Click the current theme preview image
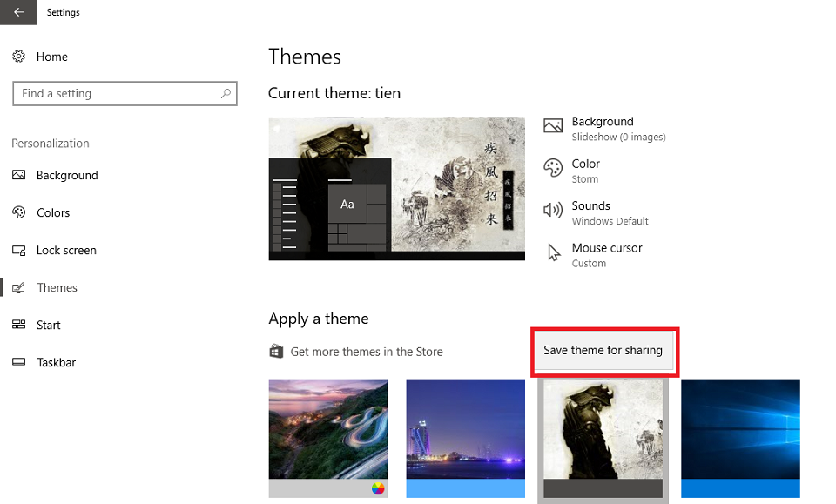 397,189
